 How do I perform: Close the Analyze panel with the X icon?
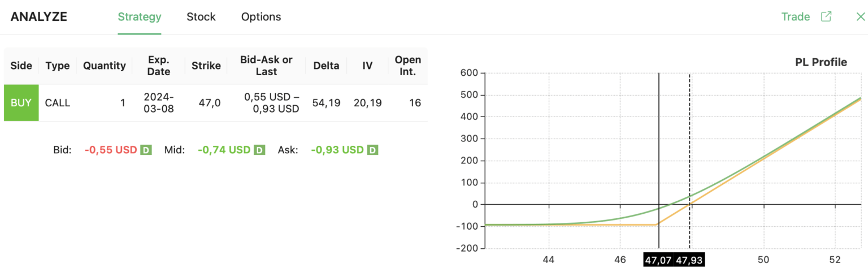click(x=860, y=16)
